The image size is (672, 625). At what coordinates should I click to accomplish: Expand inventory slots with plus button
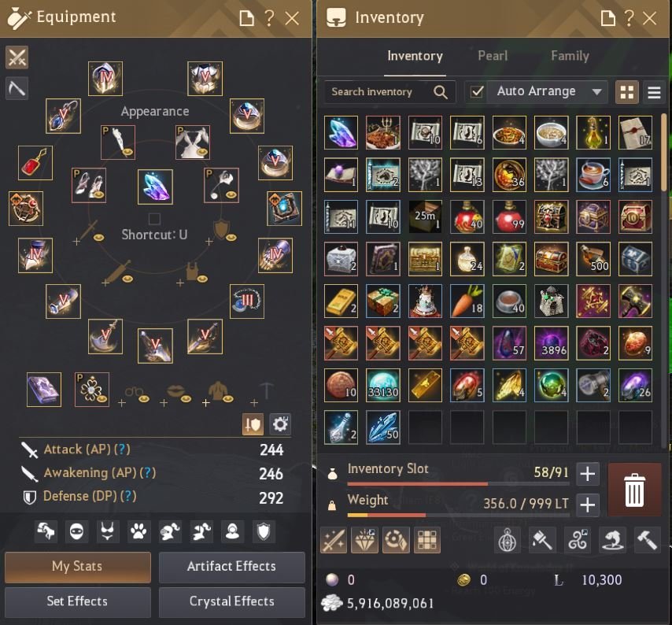(x=587, y=474)
